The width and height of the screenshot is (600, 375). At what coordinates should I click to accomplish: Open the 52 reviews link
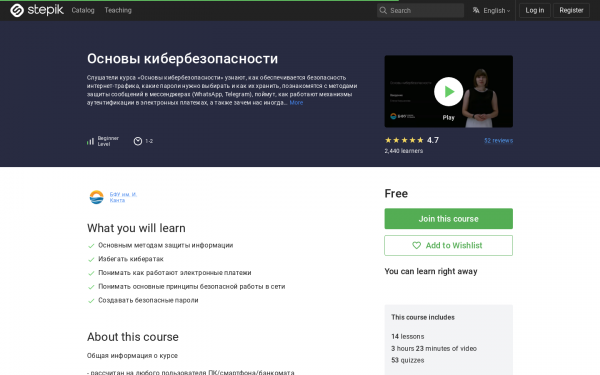498,140
